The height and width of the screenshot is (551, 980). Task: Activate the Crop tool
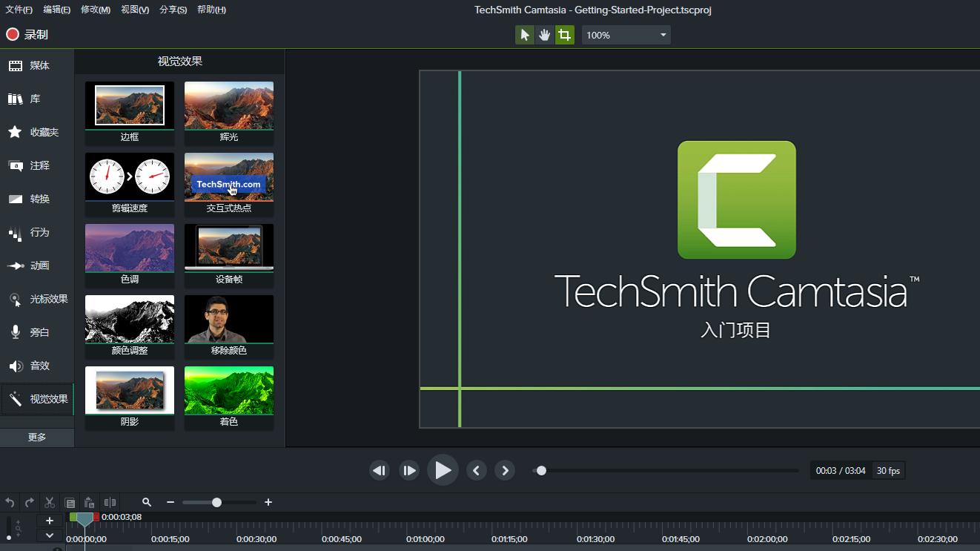(x=565, y=35)
